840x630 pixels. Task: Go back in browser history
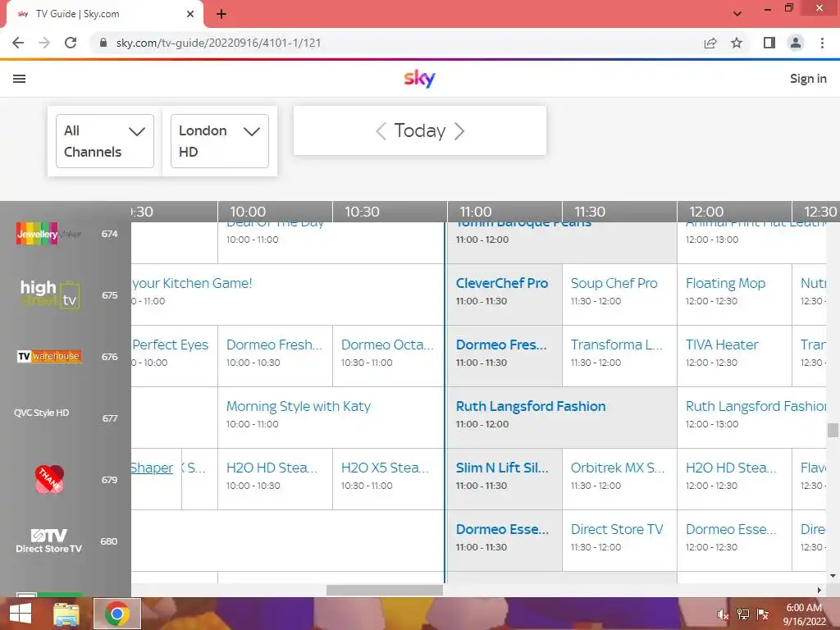(x=18, y=43)
